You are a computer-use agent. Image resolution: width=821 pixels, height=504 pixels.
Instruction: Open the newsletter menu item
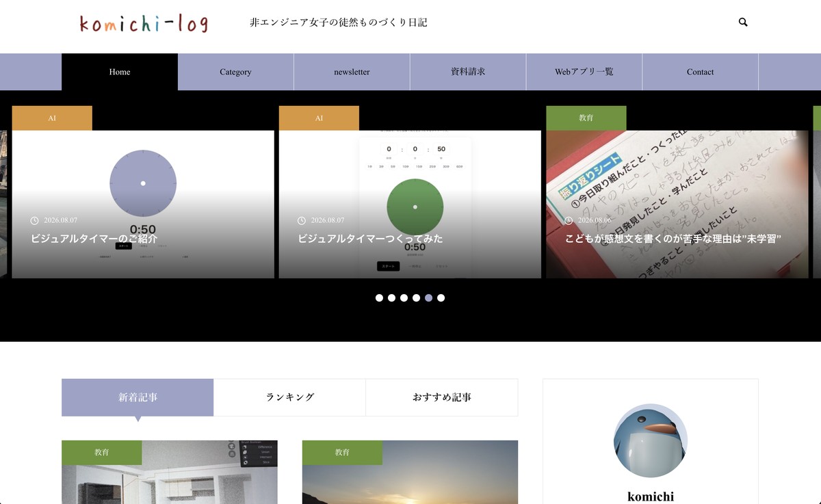click(352, 72)
